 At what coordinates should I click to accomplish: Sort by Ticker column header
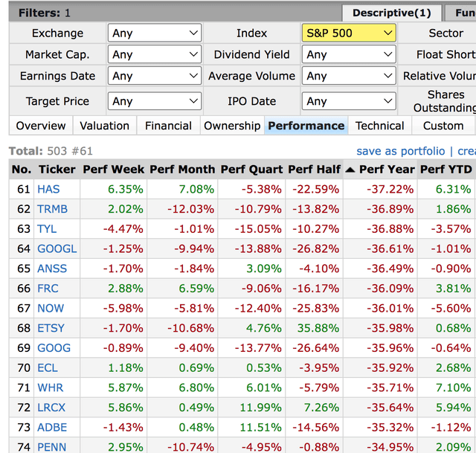57,169
